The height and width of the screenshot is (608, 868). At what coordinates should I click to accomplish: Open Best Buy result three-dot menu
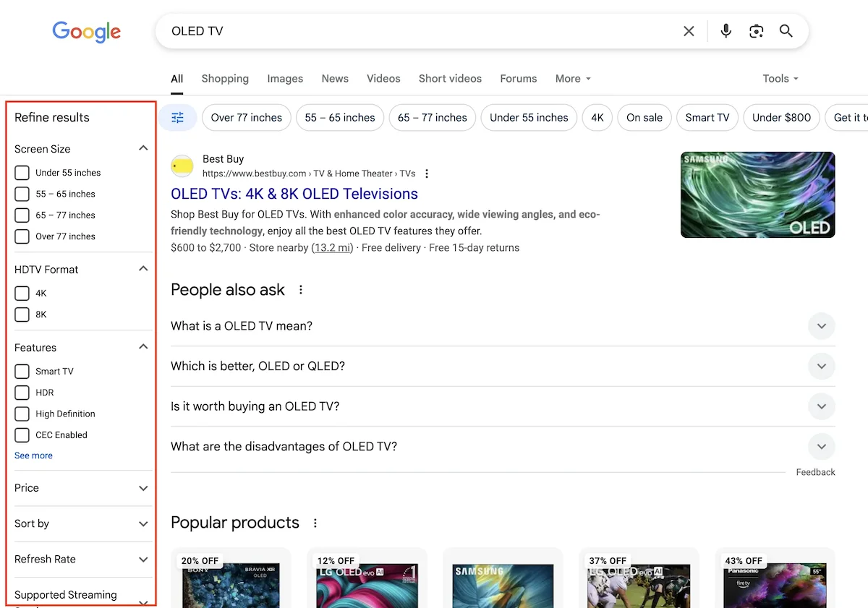[x=427, y=174]
